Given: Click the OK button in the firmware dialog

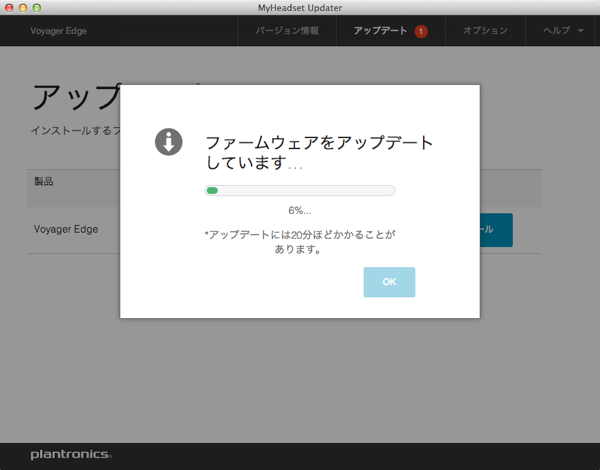Looking at the screenshot, I should [389, 282].
